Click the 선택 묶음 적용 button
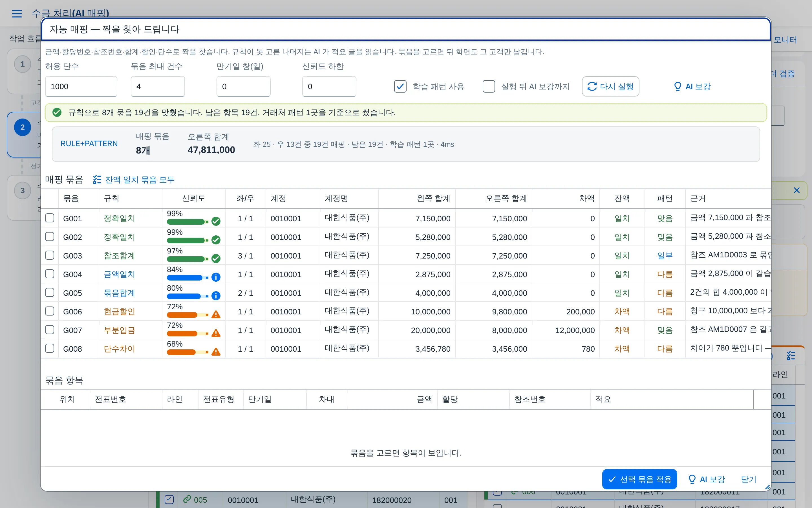 click(639, 479)
